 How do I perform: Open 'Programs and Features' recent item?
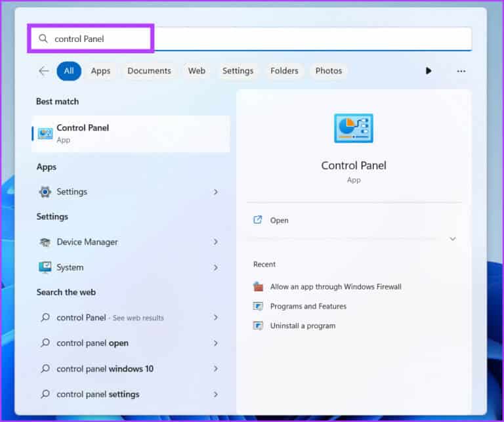[x=308, y=306]
